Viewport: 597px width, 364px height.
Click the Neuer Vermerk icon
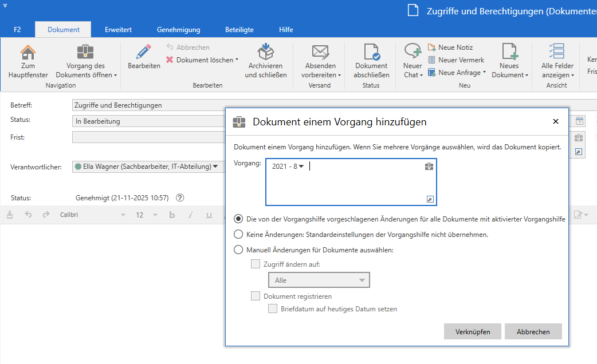[x=432, y=60]
